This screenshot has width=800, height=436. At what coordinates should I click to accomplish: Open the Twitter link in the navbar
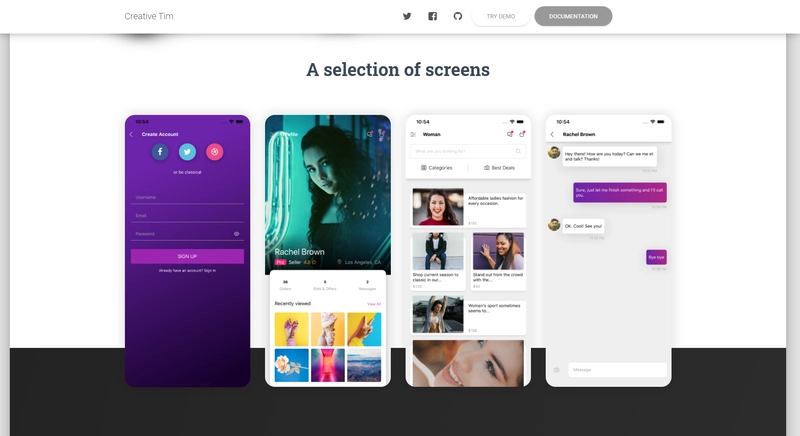coord(407,16)
